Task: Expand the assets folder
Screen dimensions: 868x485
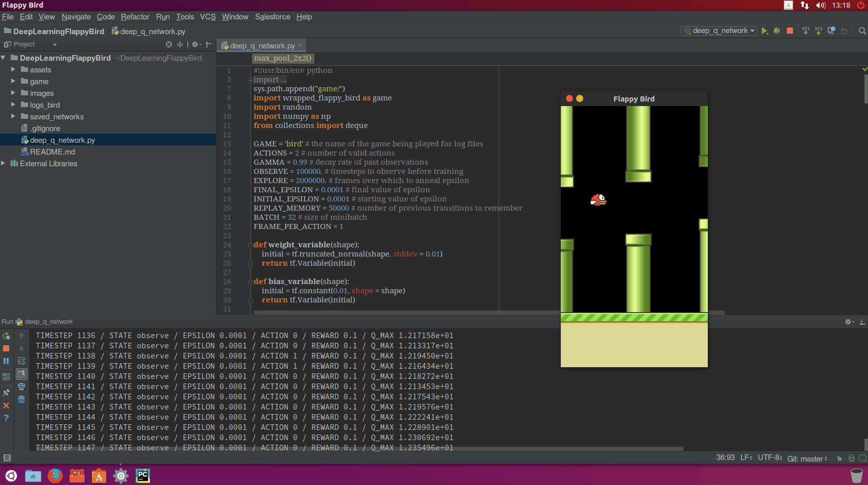Action: (x=13, y=69)
